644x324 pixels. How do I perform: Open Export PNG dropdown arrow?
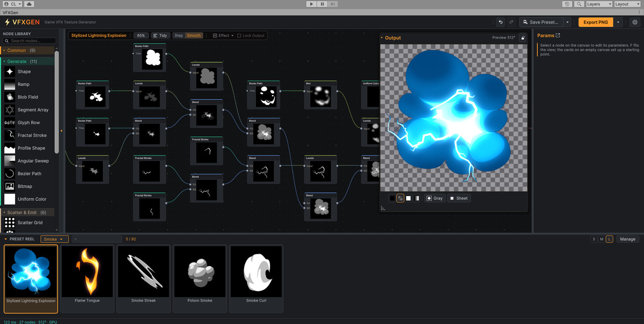click(618, 22)
